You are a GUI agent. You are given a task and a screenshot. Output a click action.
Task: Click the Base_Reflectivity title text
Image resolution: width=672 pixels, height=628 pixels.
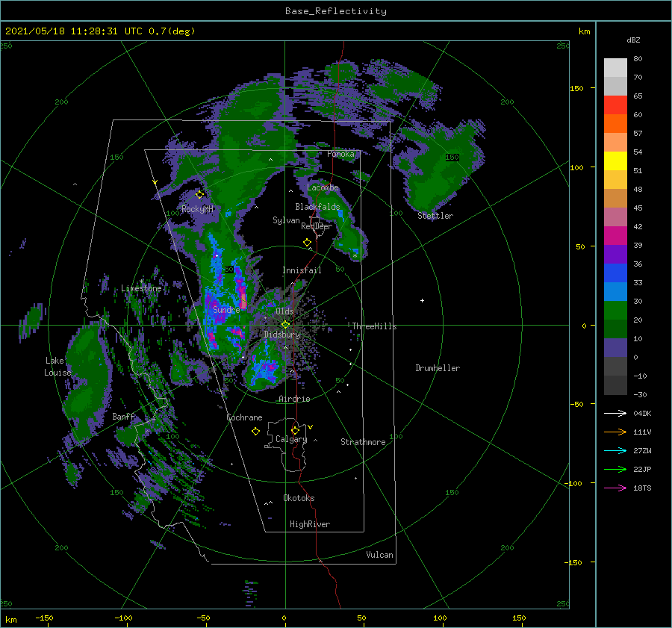point(335,11)
